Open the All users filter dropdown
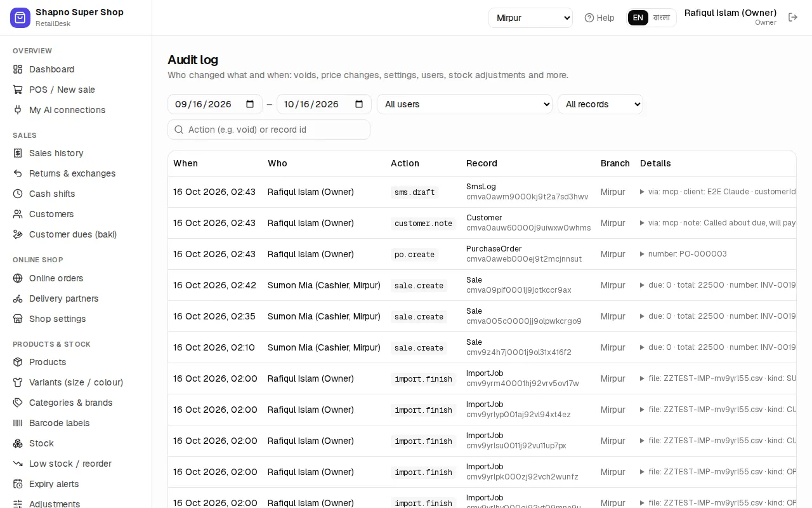 pyautogui.click(x=464, y=104)
